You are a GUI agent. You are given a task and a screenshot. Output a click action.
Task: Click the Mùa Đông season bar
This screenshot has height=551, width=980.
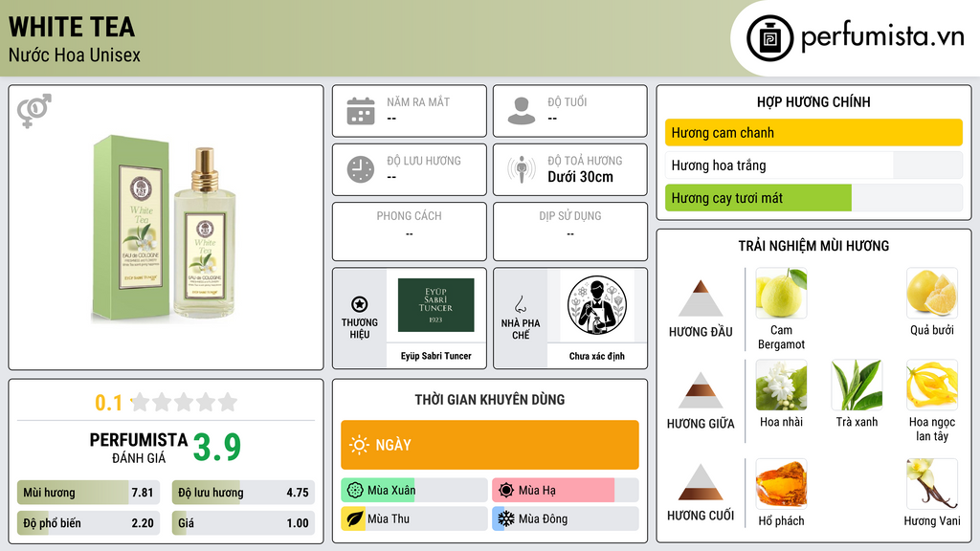point(566,518)
